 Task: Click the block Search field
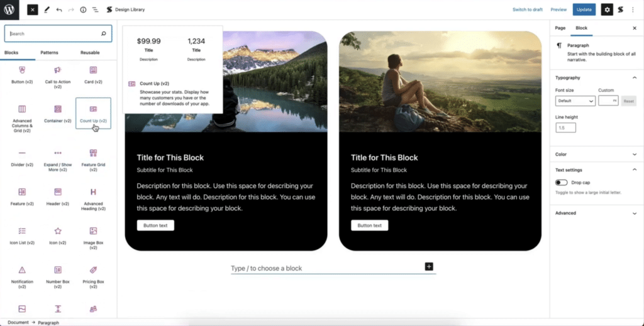pyautogui.click(x=58, y=34)
